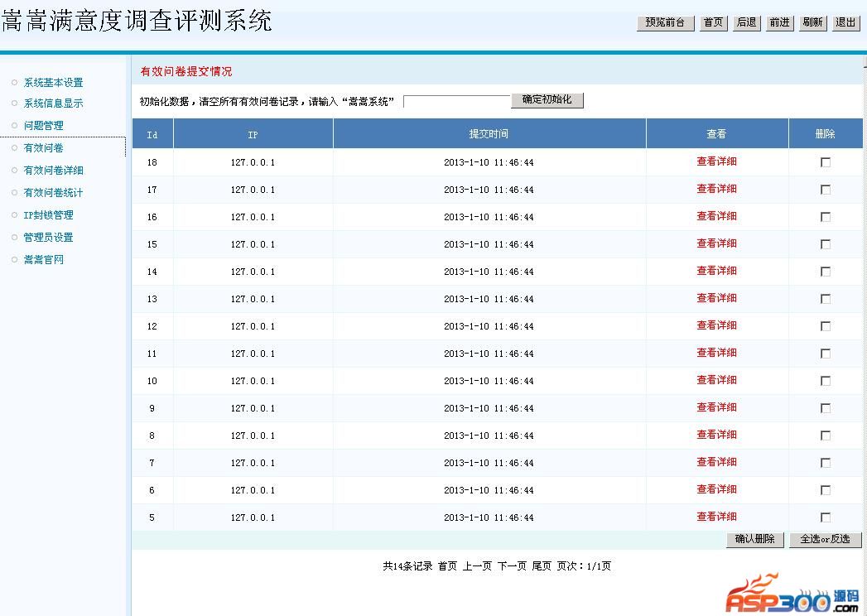Click the IP column header
Screen dimensions: 867x616
pos(253,135)
